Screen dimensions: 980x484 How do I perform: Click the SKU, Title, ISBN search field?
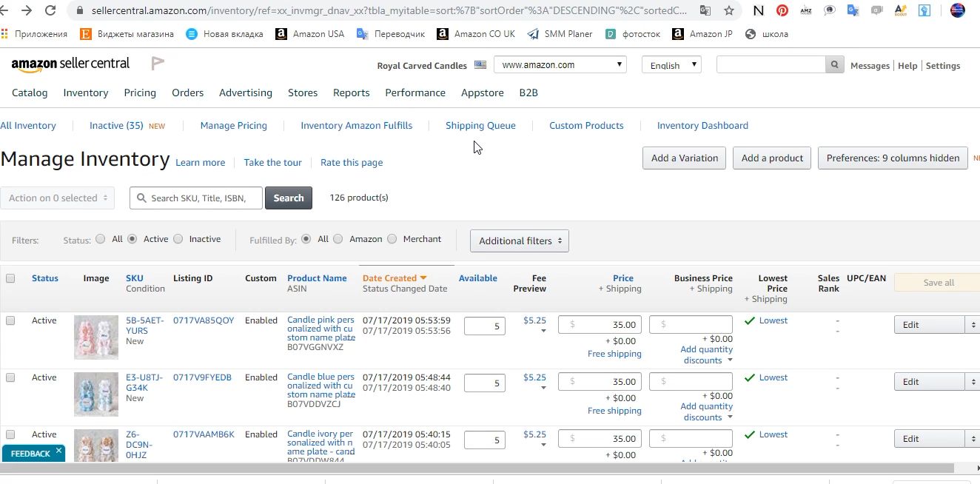pyautogui.click(x=197, y=198)
